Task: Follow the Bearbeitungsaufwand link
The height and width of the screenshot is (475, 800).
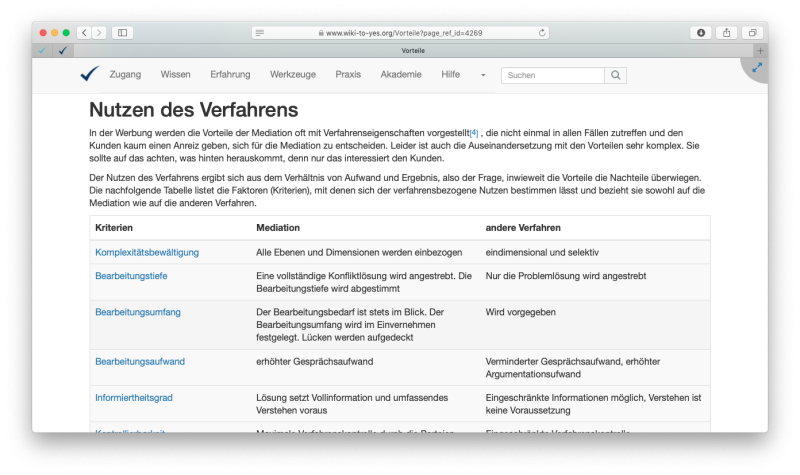Action: [140, 361]
